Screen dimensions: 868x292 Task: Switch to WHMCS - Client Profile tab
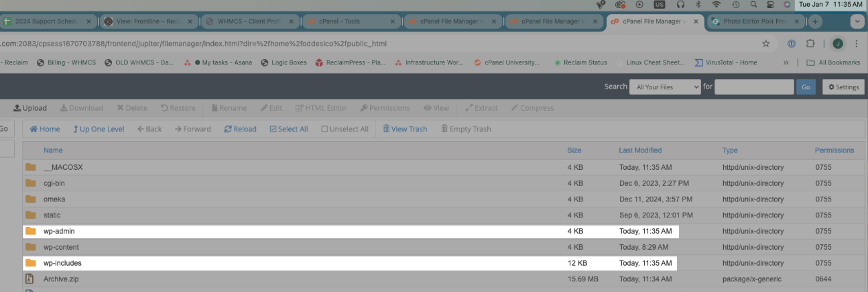pos(250,21)
